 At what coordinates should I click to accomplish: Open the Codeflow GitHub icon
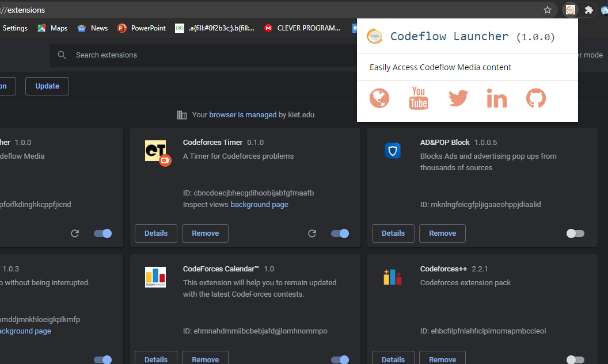(x=536, y=98)
